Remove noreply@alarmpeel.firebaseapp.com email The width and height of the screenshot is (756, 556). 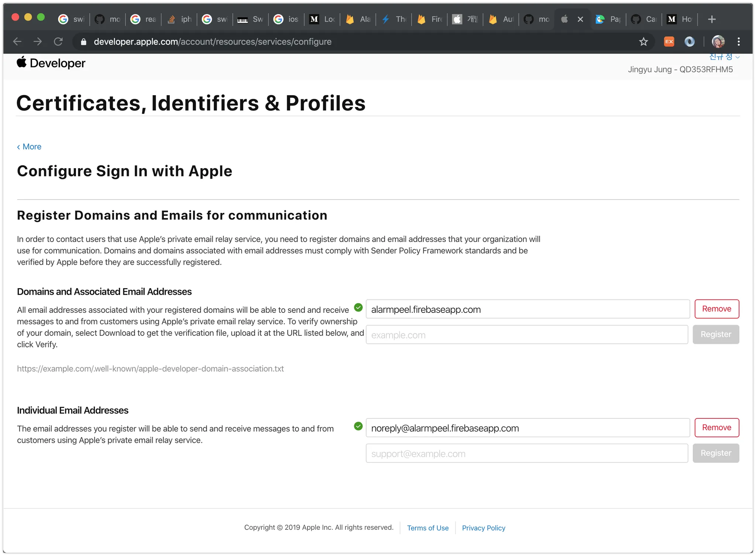716,428
